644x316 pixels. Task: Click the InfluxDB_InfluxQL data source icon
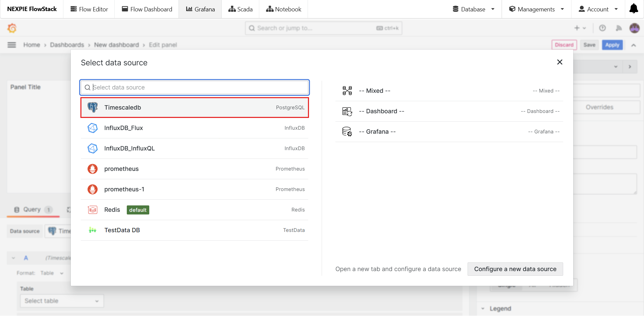point(93,148)
